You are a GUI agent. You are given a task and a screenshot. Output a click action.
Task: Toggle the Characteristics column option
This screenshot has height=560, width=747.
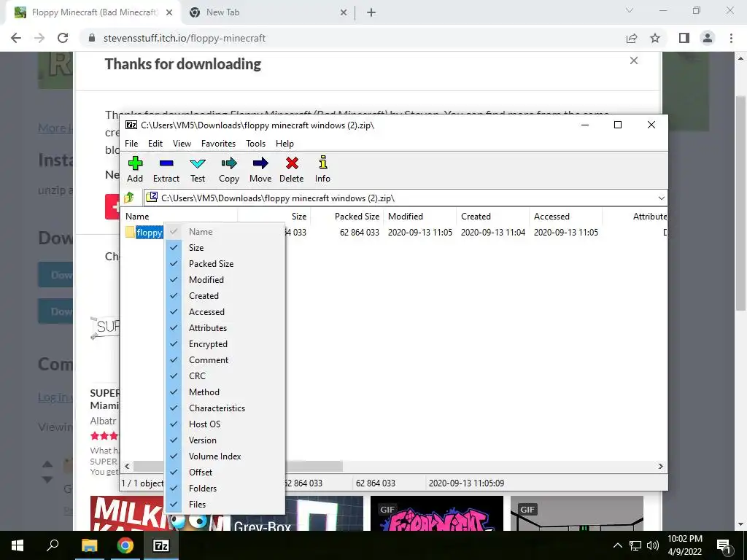point(225,408)
